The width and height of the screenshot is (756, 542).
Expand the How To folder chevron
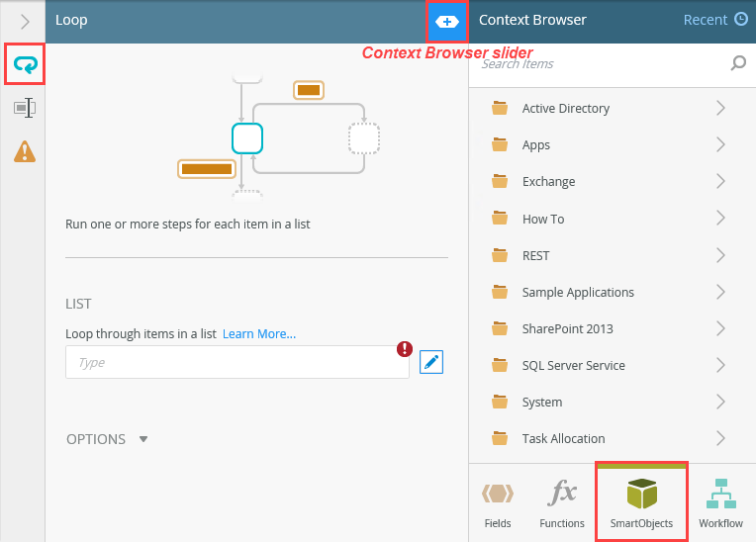tap(720, 219)
